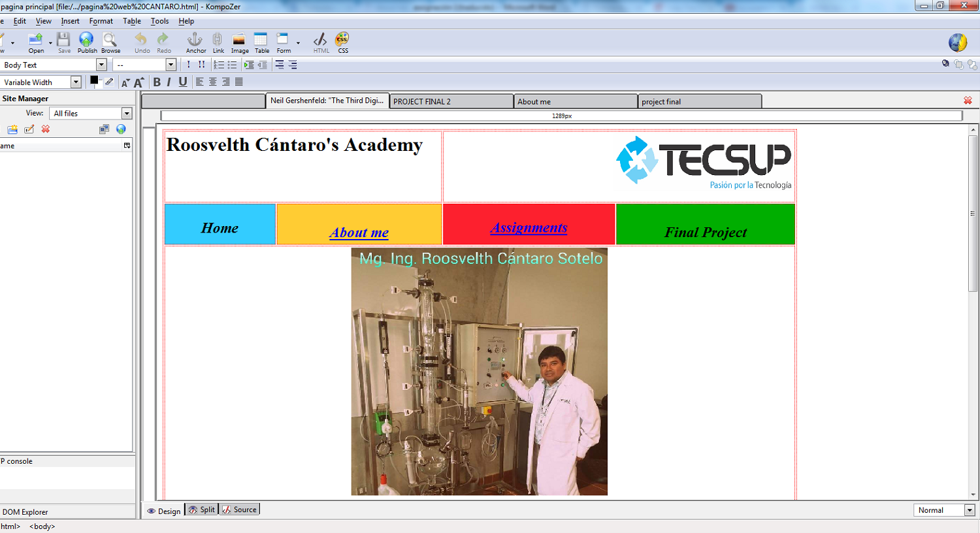Align text right
The width and height of the screenshot is (980, 533).
[226, 82]
